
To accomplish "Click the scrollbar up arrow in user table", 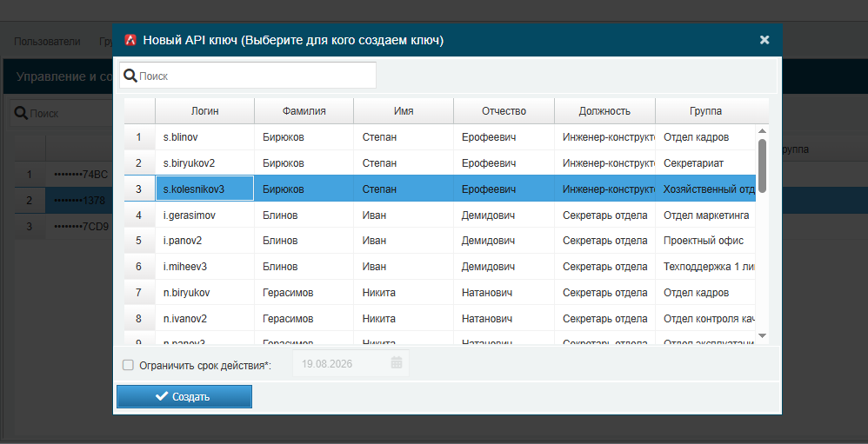I will click(762, 131).
